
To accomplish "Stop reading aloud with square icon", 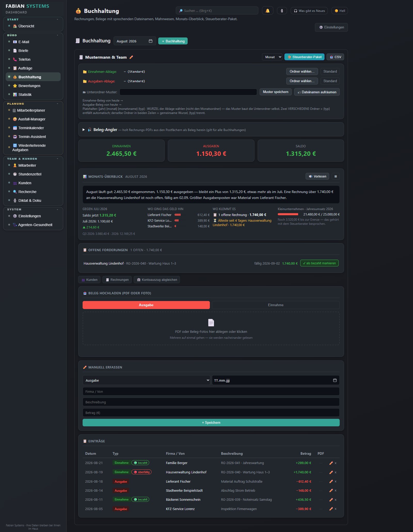I will point(336,176).
